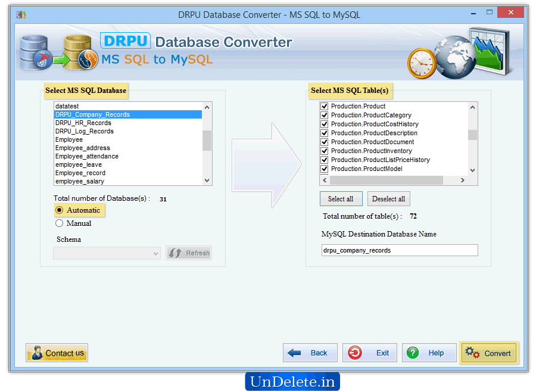Click Production.ProductDocument table name
The width and height of the screenshot is (536, 392).
[372, 142]
